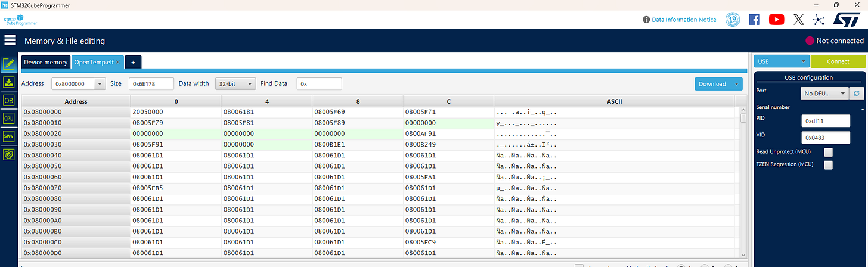Select cell 08005F69
Screen dimensions: 868x267
358,112
